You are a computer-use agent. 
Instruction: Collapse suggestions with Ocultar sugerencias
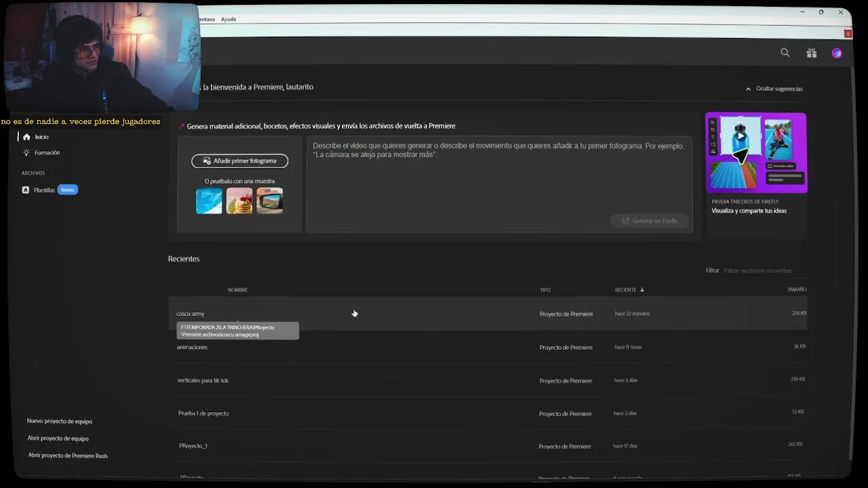(774, 89)
